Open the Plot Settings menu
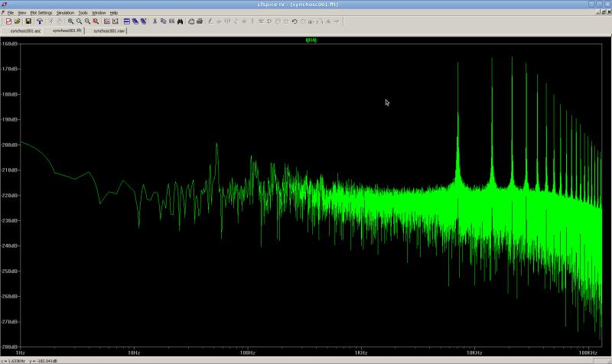The image size is (612, 364). [41, 13]
